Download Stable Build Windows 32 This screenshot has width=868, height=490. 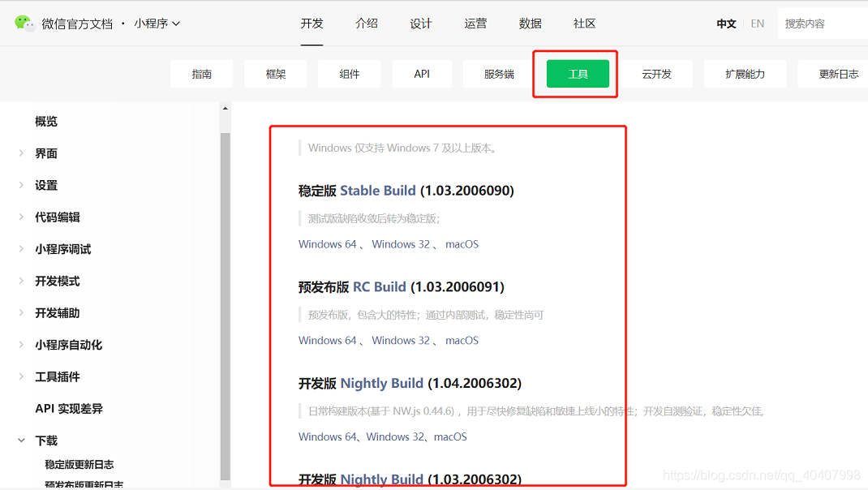[401, 244]
